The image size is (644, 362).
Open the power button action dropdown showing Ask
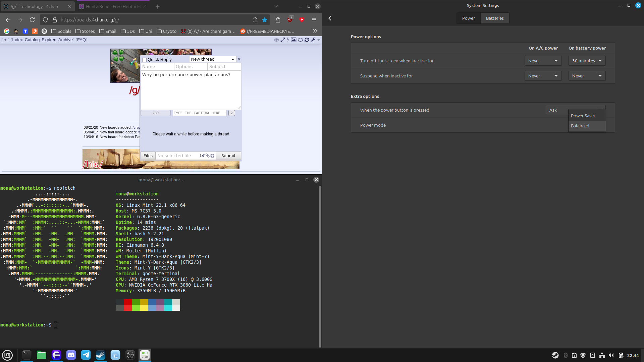pyautogui.click(x=557, y=110)
